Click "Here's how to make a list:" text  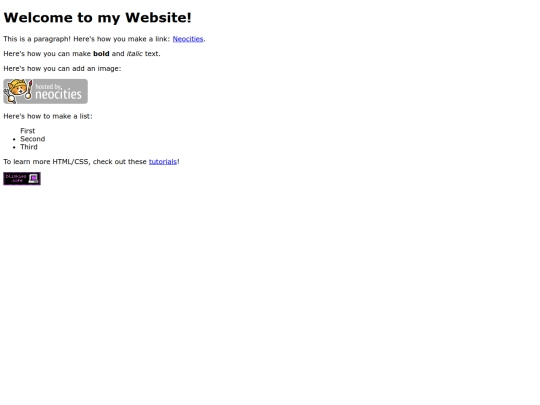tap(48, 116)
